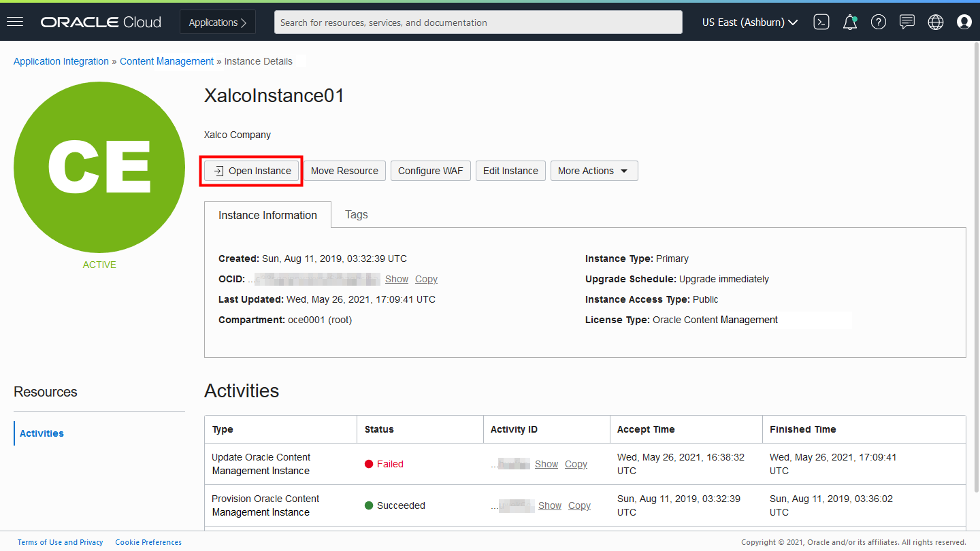Go to Content Management breadcrumb
The width and height of the screenshot is (980, 551).
click(167, 61)
